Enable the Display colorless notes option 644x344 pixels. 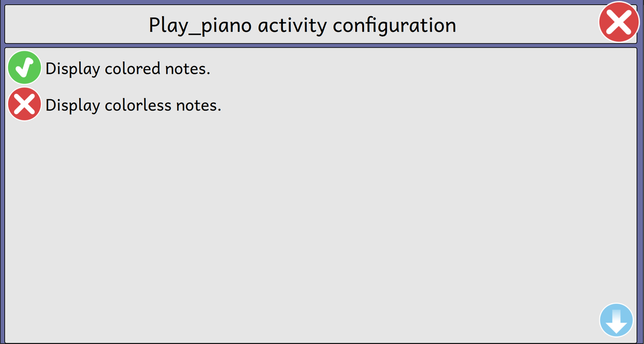pos(24,105)
